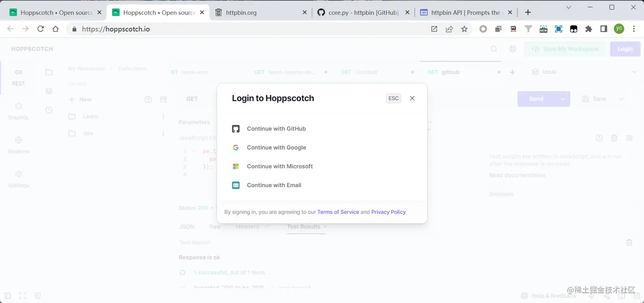Click the Login button in header

[x=625, y=49]
